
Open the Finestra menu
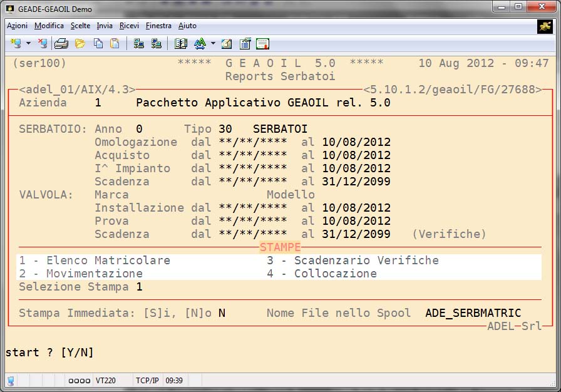coord(158,26)
